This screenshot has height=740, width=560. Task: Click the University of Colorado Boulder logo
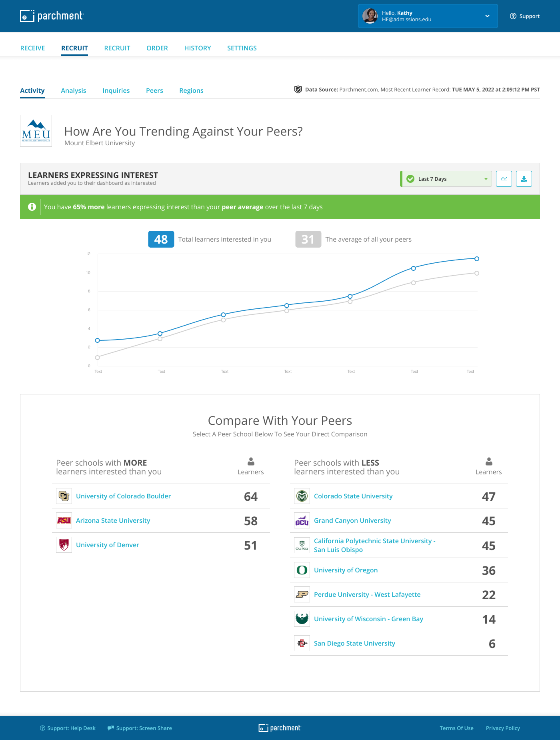click(64, 496)
